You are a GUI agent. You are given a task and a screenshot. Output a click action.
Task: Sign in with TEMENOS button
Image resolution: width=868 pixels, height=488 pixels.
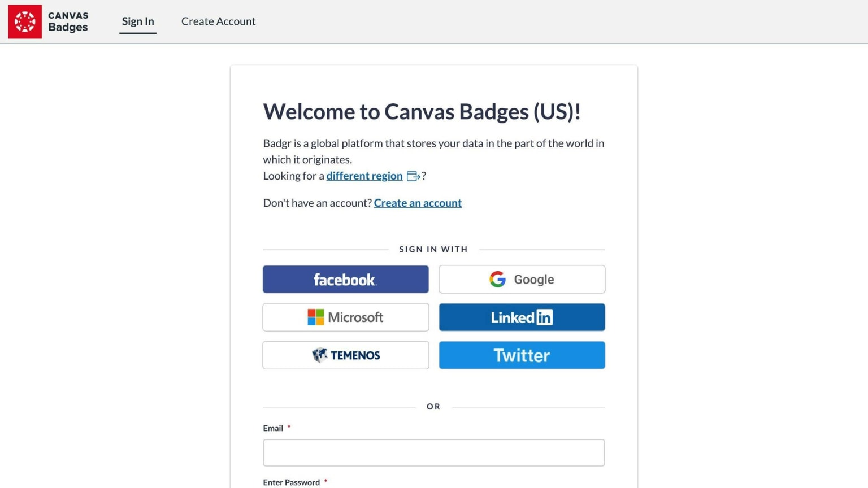click(x=346, y=355)
